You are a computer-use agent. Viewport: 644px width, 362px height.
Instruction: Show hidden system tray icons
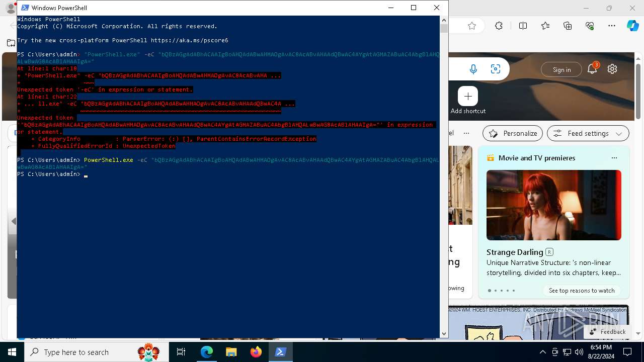point(542,352)
